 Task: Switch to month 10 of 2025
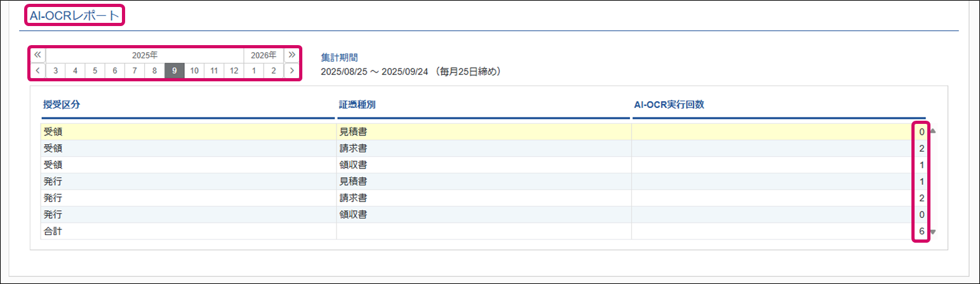coord(194,71)
